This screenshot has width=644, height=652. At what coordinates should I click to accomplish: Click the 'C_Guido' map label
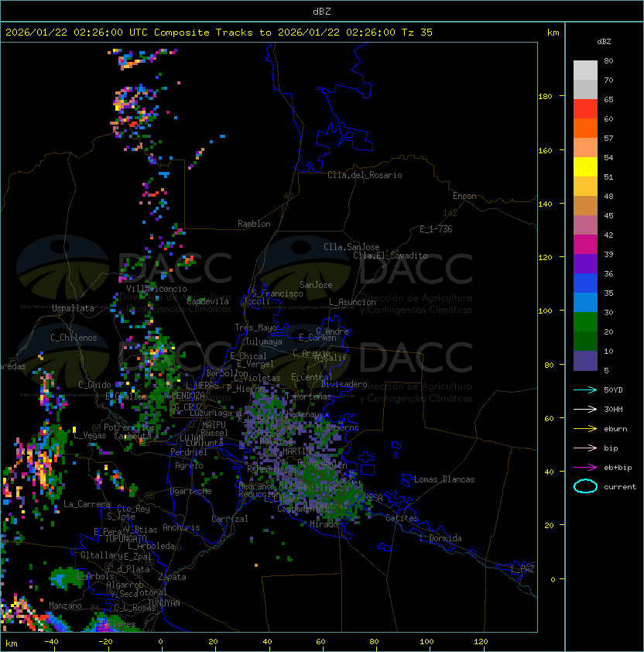point(94,385)
